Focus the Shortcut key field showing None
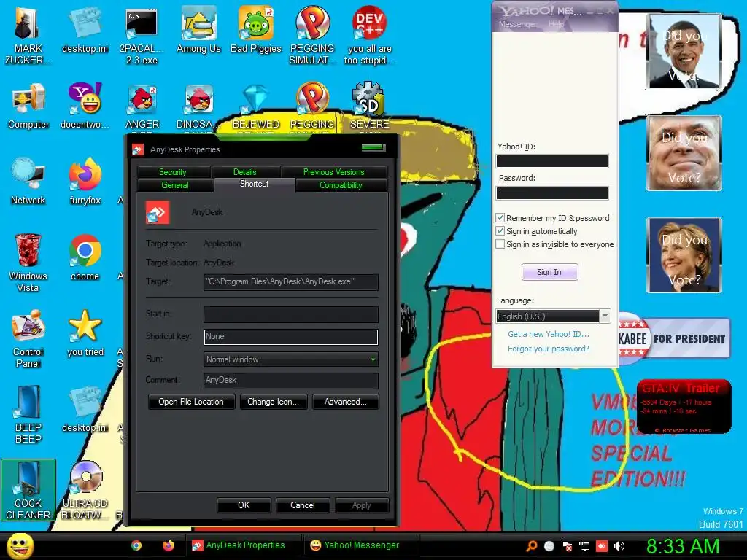The height and width of the screenshot is (560, 747). [x=290, y=337]
